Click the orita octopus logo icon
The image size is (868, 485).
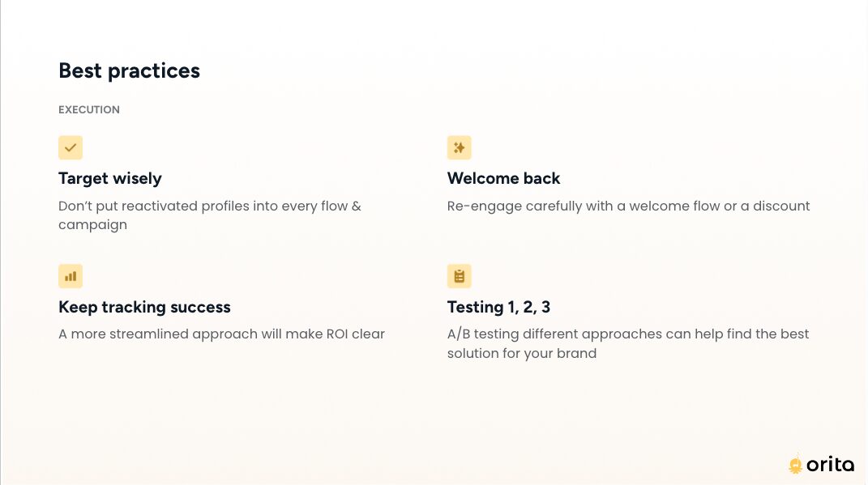click(796, 465)
